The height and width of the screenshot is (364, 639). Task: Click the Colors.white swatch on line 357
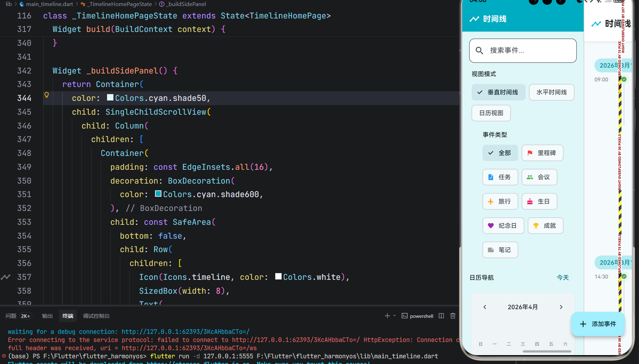(278, 276)
